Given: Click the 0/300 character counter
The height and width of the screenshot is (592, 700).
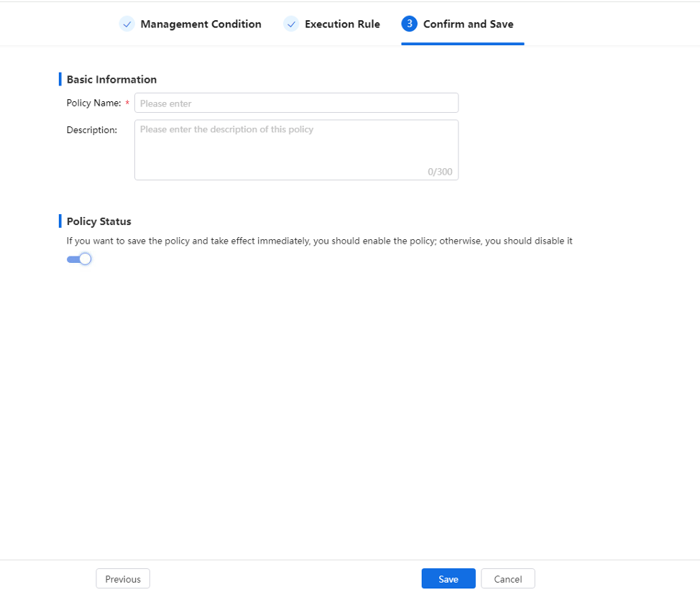Looking at the screenshot, I should pyautogui.click(x=440, y=172).
